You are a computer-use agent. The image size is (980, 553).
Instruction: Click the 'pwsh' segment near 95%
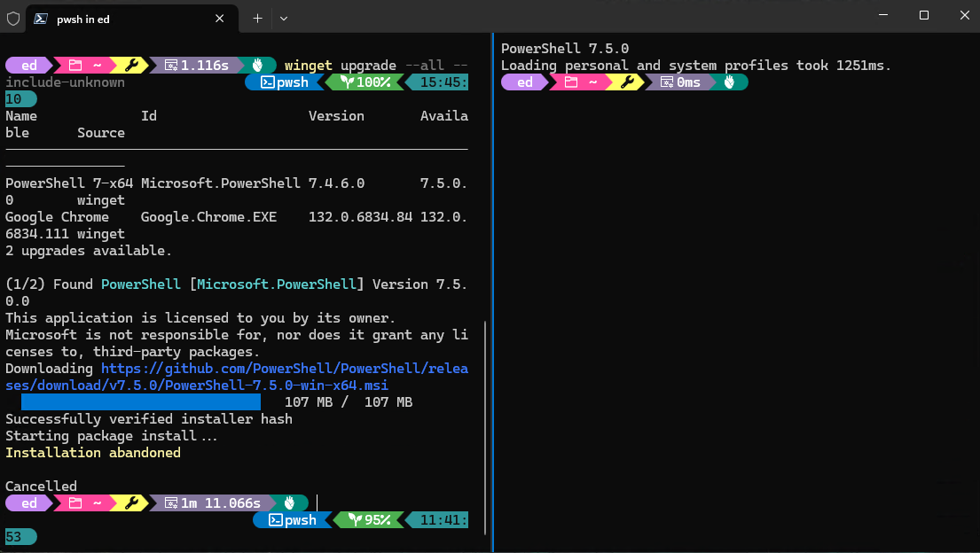[x=292, y=520]
